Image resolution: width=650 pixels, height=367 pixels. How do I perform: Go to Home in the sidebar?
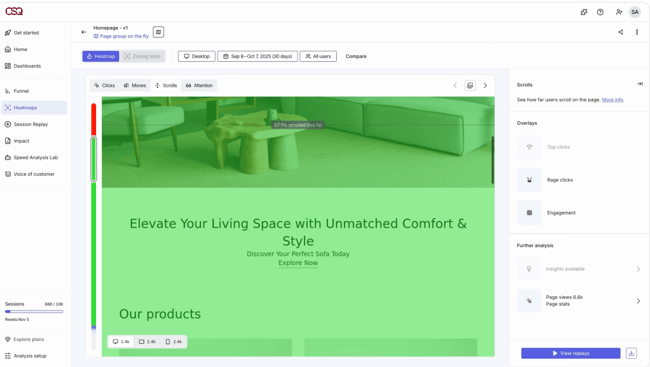point(20,49)
